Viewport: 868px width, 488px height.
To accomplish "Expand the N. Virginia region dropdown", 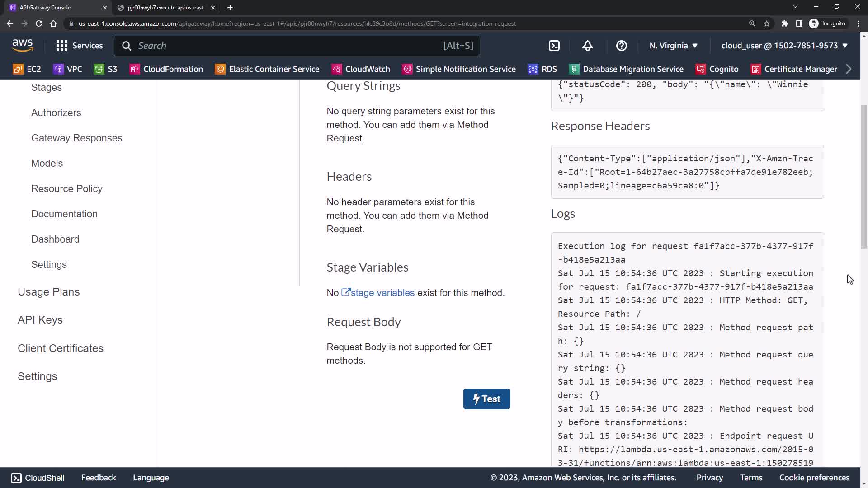I will click(673, 46).
